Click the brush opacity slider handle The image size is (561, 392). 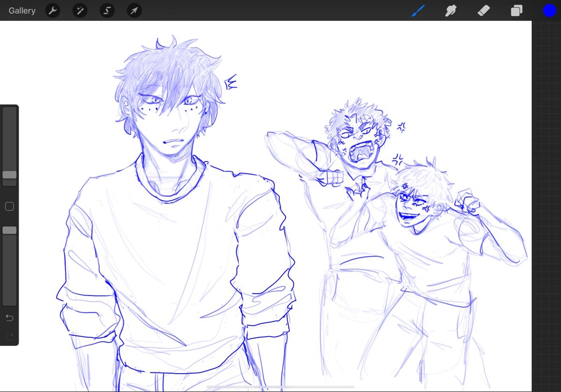tap(9, 230)
